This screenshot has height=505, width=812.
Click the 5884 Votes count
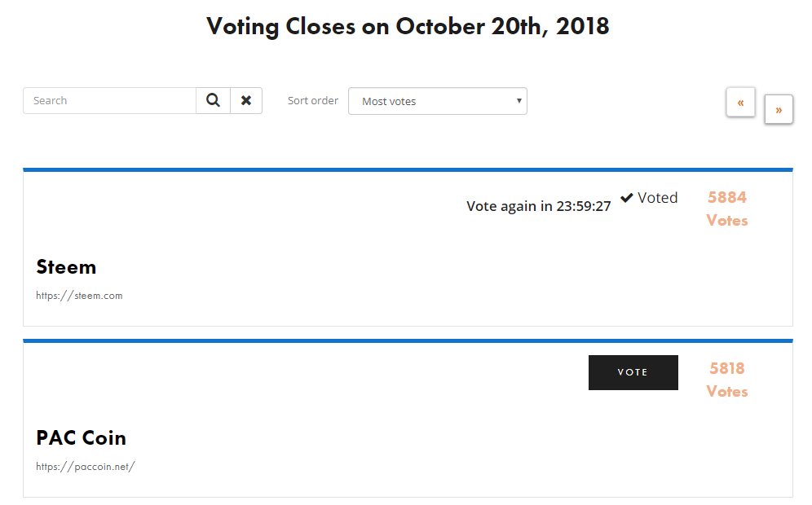point(726,197)
